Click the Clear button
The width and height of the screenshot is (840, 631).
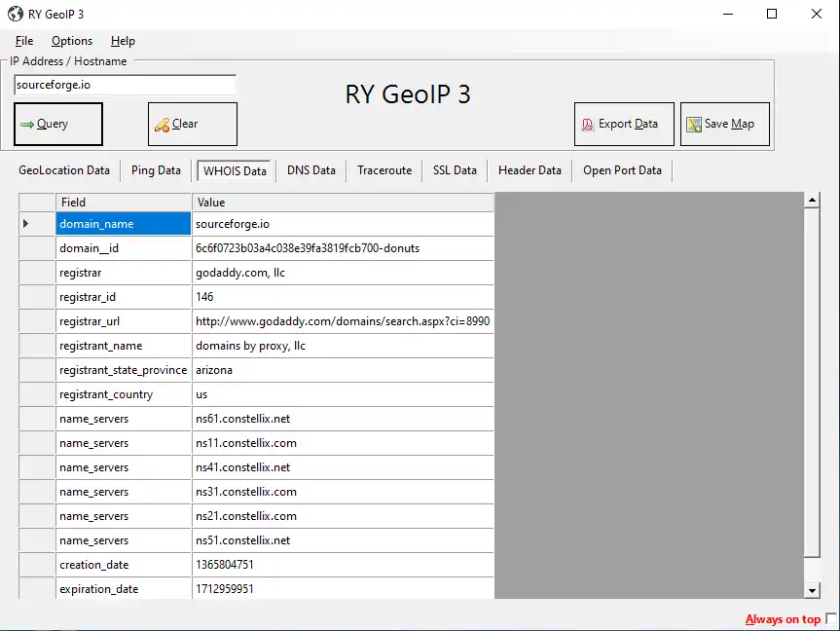193,124
